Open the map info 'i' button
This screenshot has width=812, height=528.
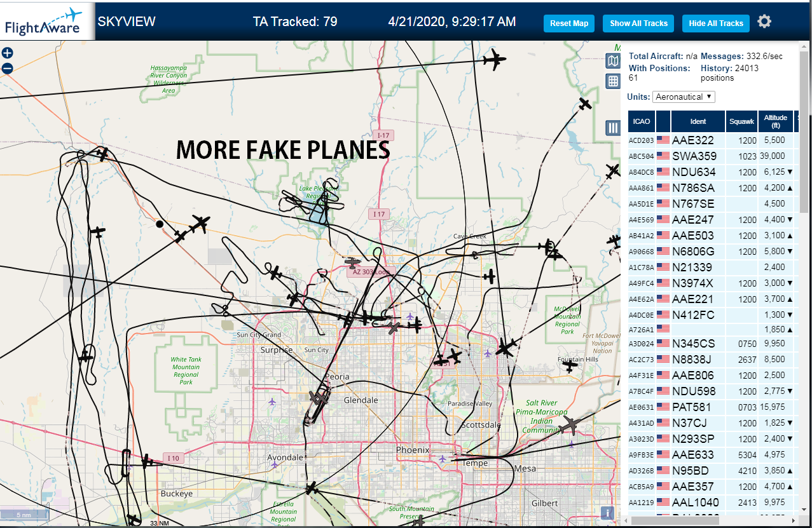pos(609,513)
